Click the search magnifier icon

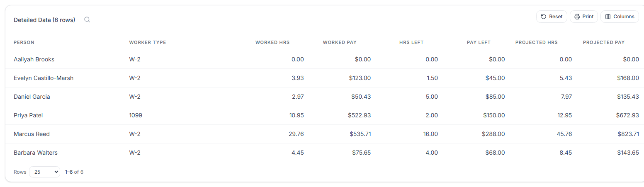87,19
